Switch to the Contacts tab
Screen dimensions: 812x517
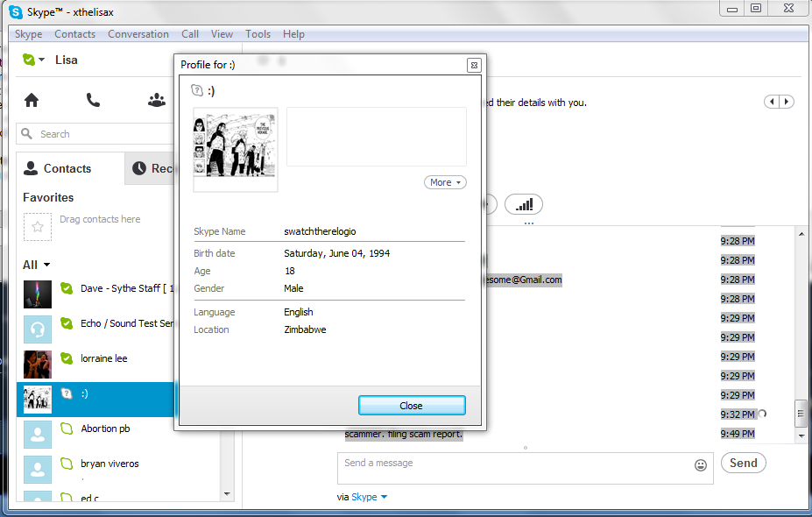click(70, 168)
